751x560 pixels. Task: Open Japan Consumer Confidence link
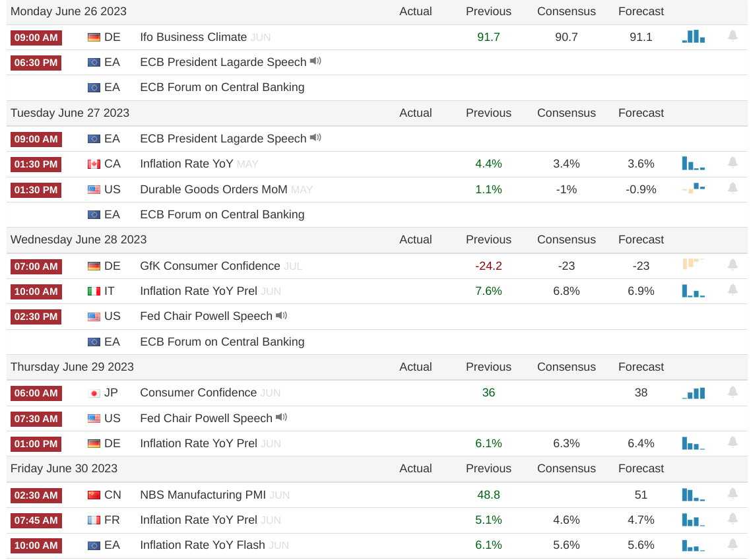[x=198, y=392]
